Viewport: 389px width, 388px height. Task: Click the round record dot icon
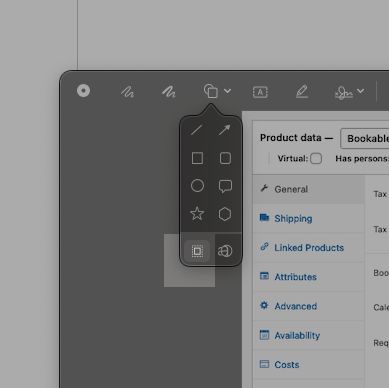[83, 91]
